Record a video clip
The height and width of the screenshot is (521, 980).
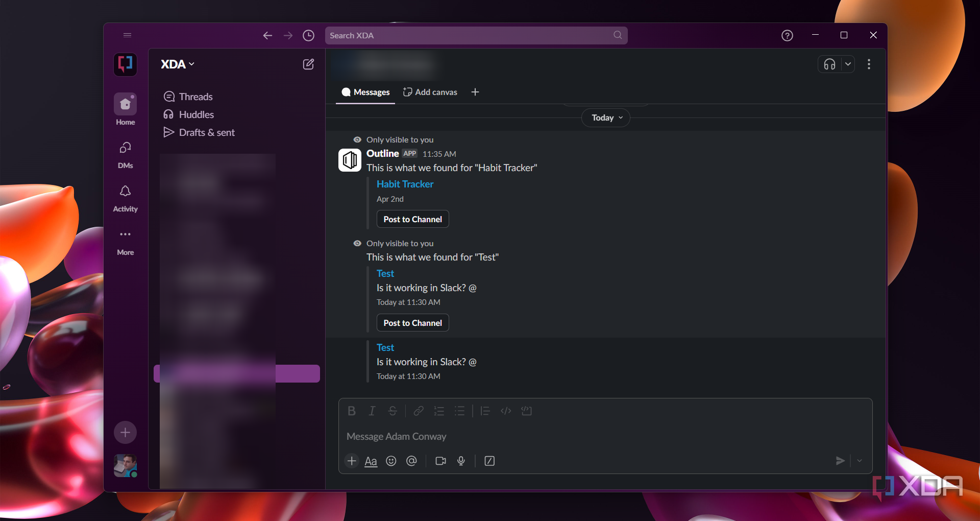[x=440, y=461]
